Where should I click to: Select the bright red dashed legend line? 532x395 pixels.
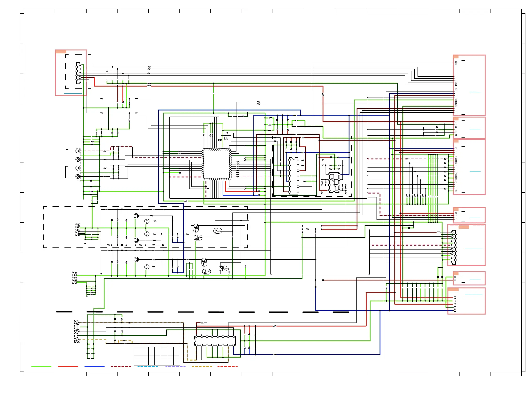coord(228,366)
